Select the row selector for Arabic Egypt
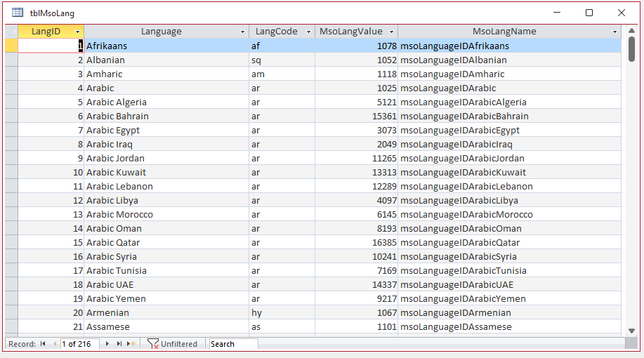Image resolution: width=644 pixels, height=358 pixels. coord(11,130)
